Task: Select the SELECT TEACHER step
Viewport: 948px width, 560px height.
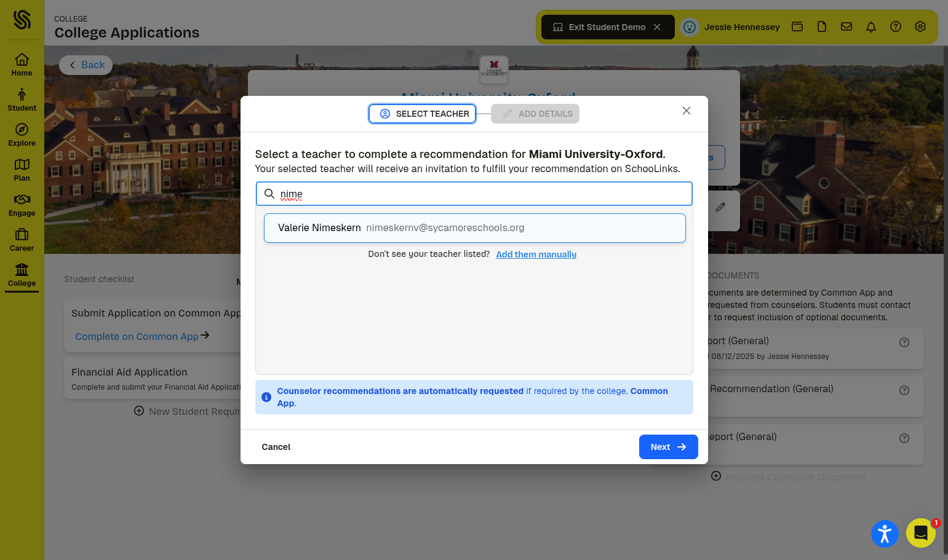Action: [x=422, y=114]
